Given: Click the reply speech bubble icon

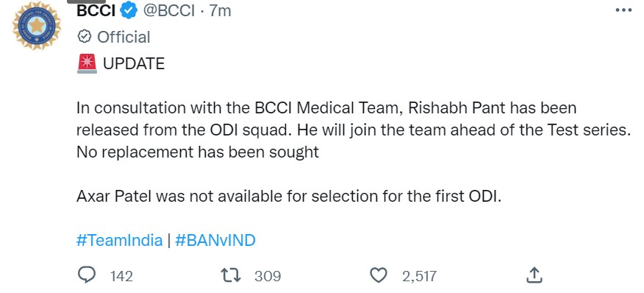Looking at the screenshot, I should [86, 275].
